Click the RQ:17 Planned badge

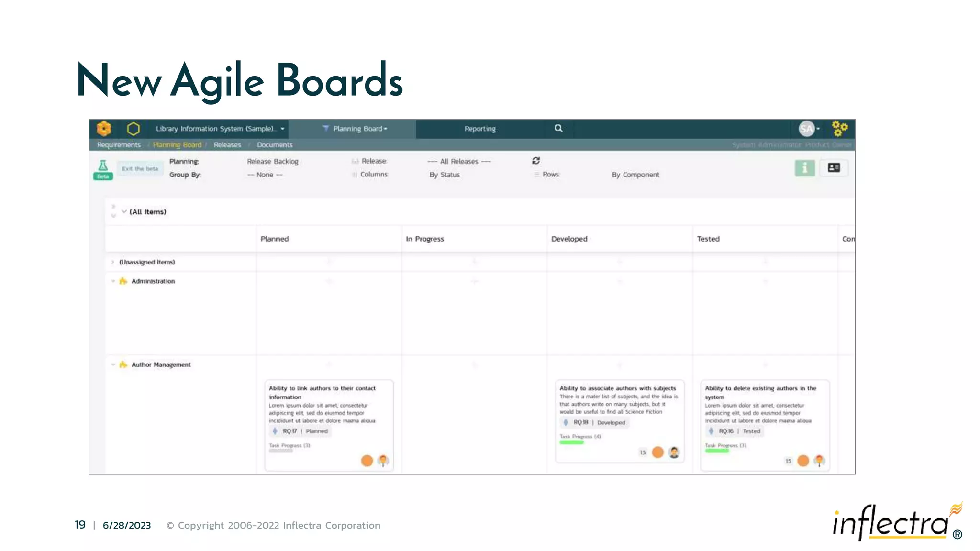pyautogui.click(x=301, y=431)
